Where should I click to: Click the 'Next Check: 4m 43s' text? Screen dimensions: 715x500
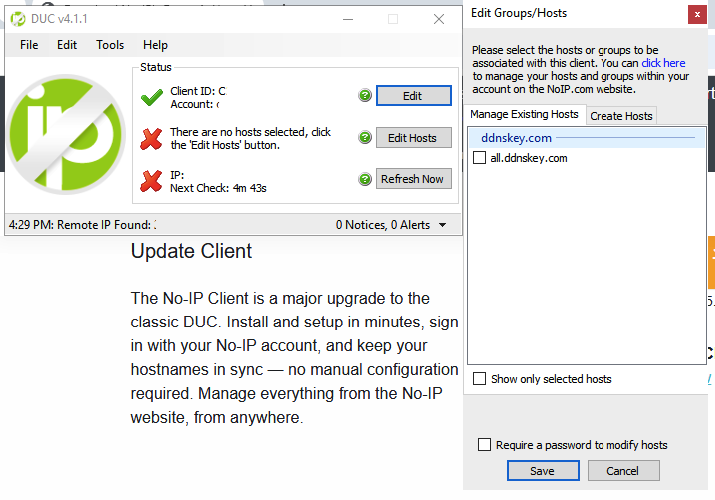tap(218, 188)
